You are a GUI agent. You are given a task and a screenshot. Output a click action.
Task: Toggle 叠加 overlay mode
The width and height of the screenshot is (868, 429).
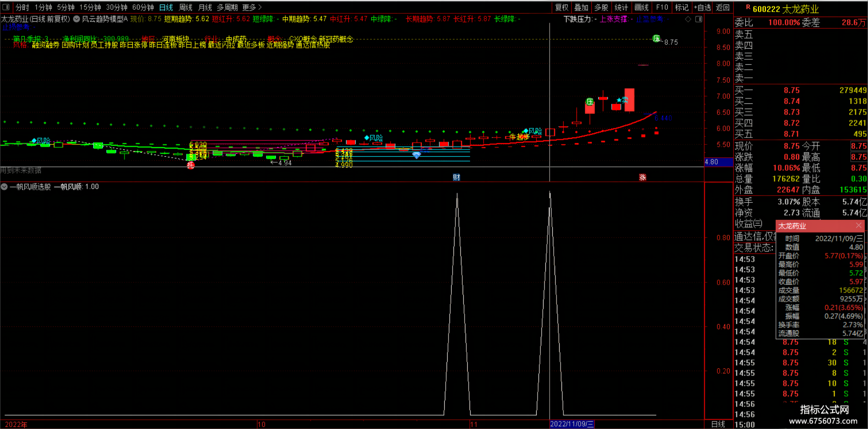coord(581,7)
